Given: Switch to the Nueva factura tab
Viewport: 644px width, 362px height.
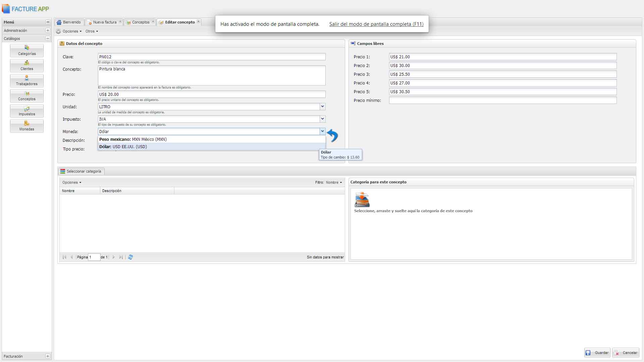Looking at the screenshot, I should tap(104, 22).
